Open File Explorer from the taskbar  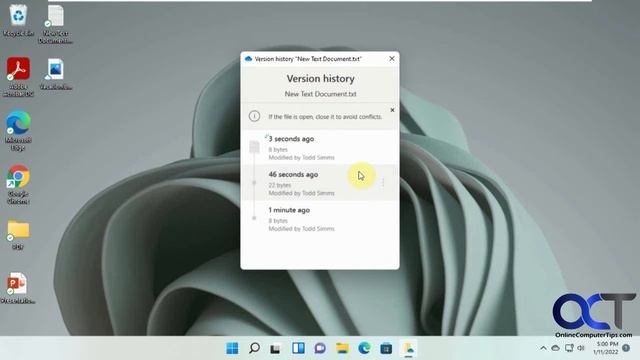coord(342,348)
